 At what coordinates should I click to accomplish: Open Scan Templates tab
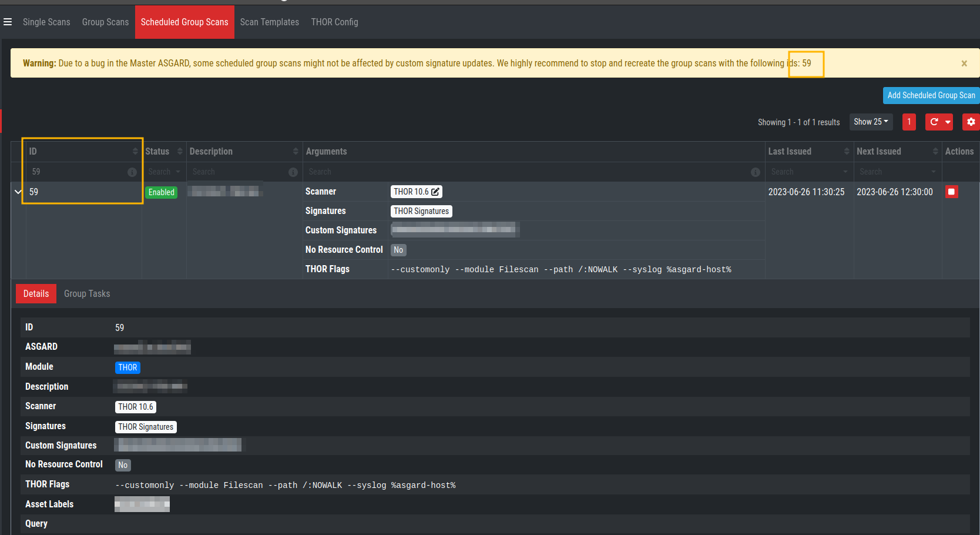click(270, 22)
